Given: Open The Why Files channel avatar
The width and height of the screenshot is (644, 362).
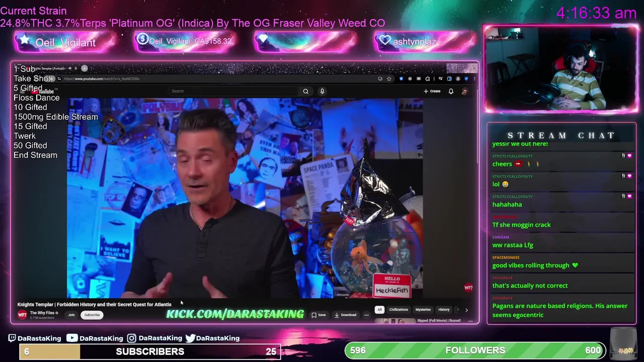Looking at the screenshot, I should click(x=22, y=315).
